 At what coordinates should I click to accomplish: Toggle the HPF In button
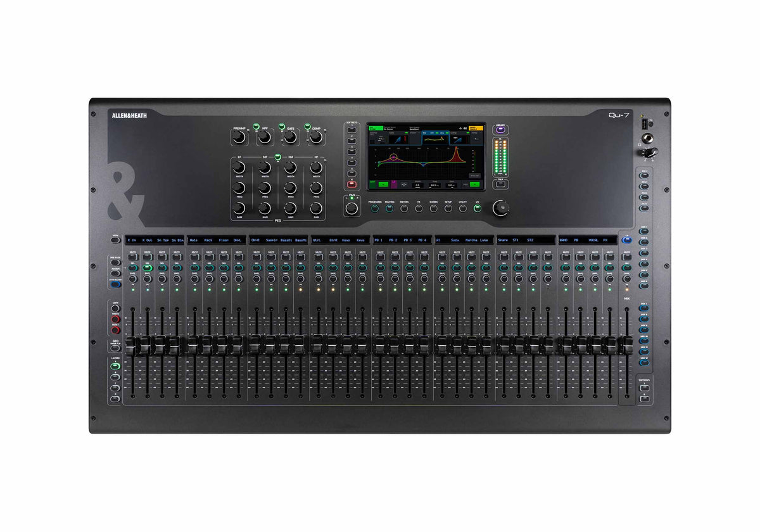coord(257,126)
